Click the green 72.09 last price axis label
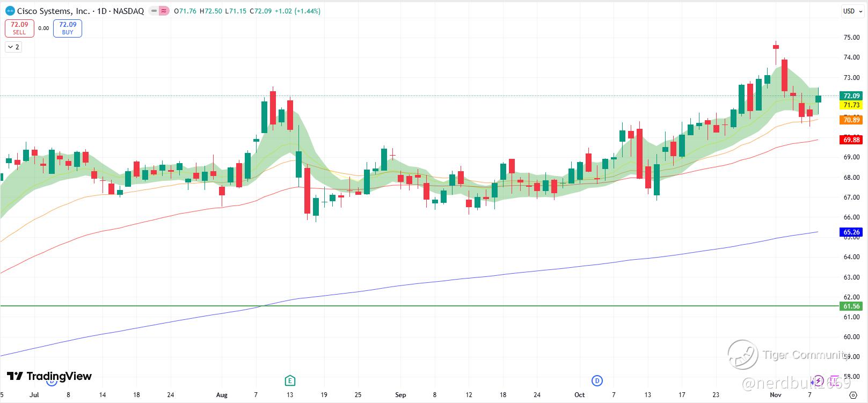868x403 pixels. tap(852, 96)
